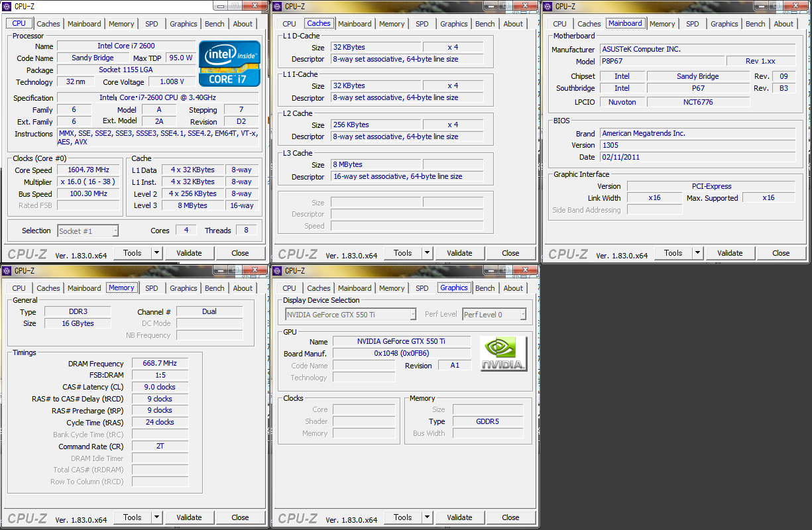Click the memory Type value DDR3
This screenshot has height=530, width=812.
click(78, 311)
